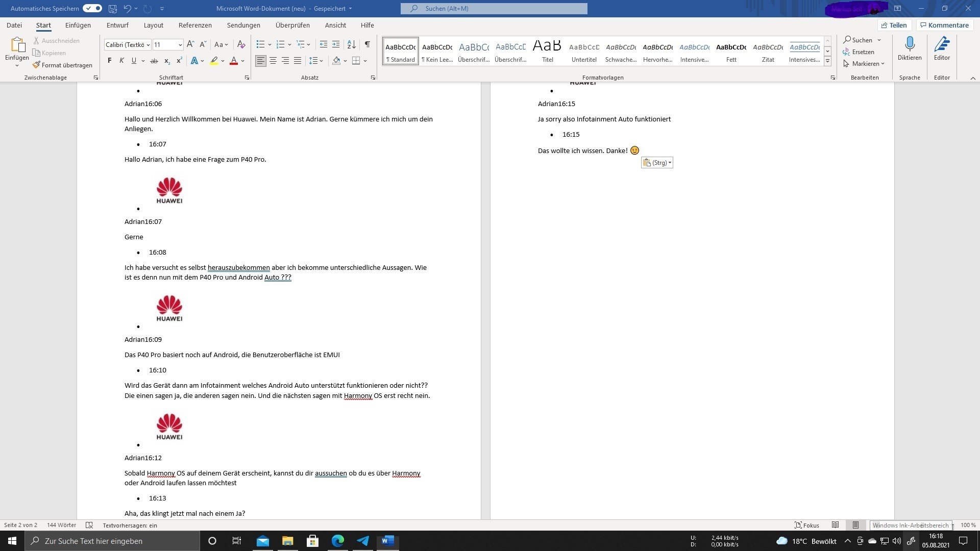The image size is (980, 551).
Task: Increase font size with grow icon
Action: 190,45
